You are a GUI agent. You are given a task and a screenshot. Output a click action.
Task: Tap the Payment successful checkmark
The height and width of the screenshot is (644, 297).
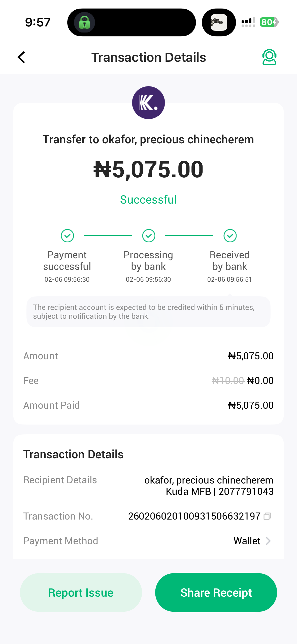[67, 236]
